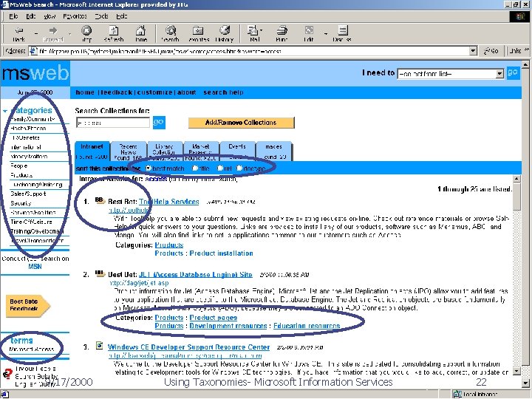Click the Refresh page icon
The height and width of the screenshot is (399, 532).
pyautogui.click(x=114, y=30)
